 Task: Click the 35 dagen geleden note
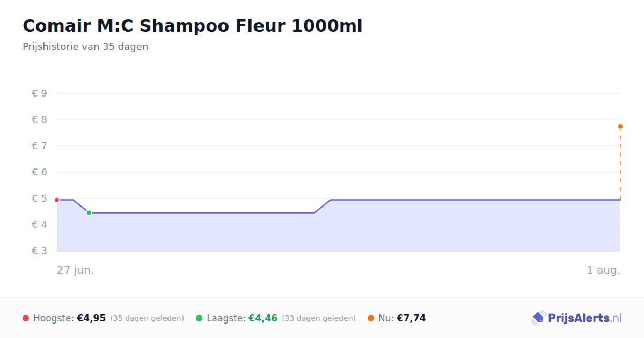tap(147, 318)
